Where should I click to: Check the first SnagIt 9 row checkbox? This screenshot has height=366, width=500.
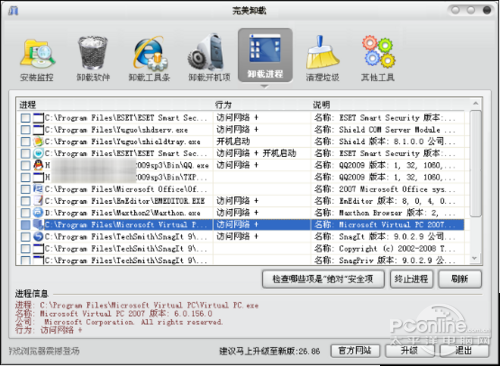click(x=25, y=237)
